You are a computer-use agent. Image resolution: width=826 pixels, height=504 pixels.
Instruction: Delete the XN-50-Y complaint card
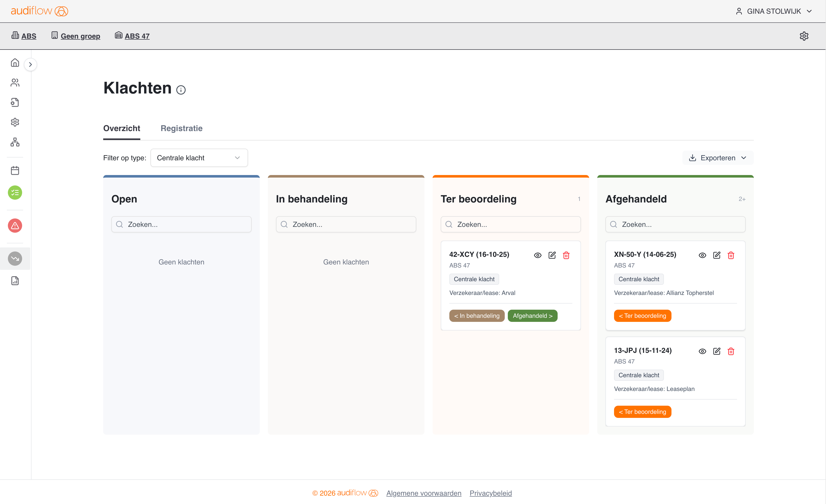[731, 255]
